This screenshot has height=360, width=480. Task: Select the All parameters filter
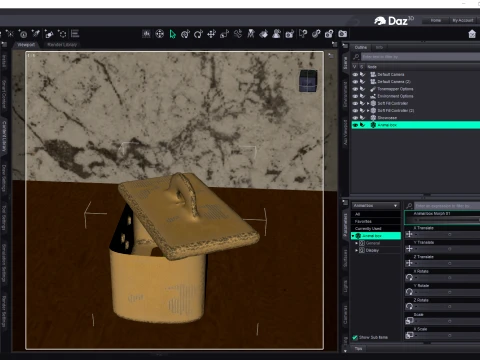[376, 214]
